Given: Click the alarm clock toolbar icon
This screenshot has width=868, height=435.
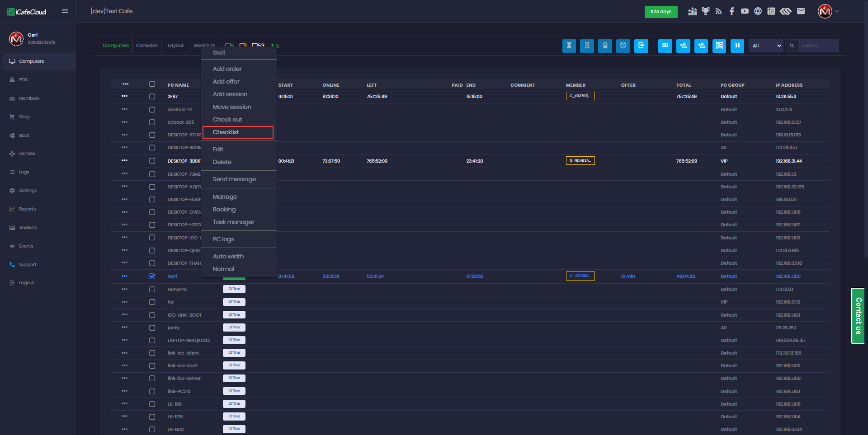Looking at the screenshot, I should (x=623, y=46).
